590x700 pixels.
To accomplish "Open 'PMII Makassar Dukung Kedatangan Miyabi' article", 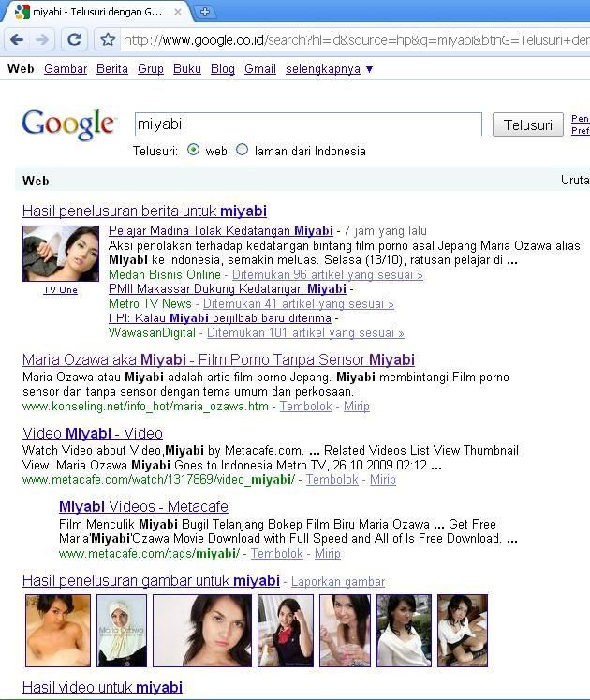I will click(228, 289).
